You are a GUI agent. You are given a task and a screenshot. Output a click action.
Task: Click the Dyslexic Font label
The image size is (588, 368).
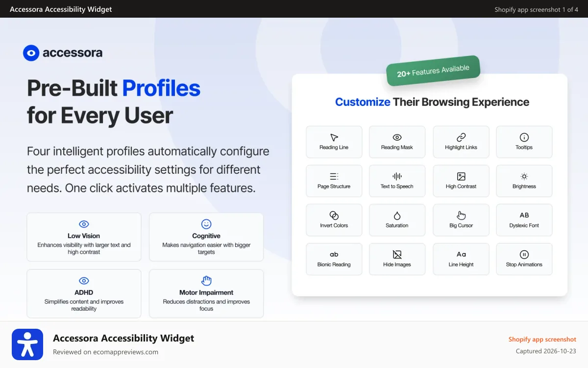[524, 225]
